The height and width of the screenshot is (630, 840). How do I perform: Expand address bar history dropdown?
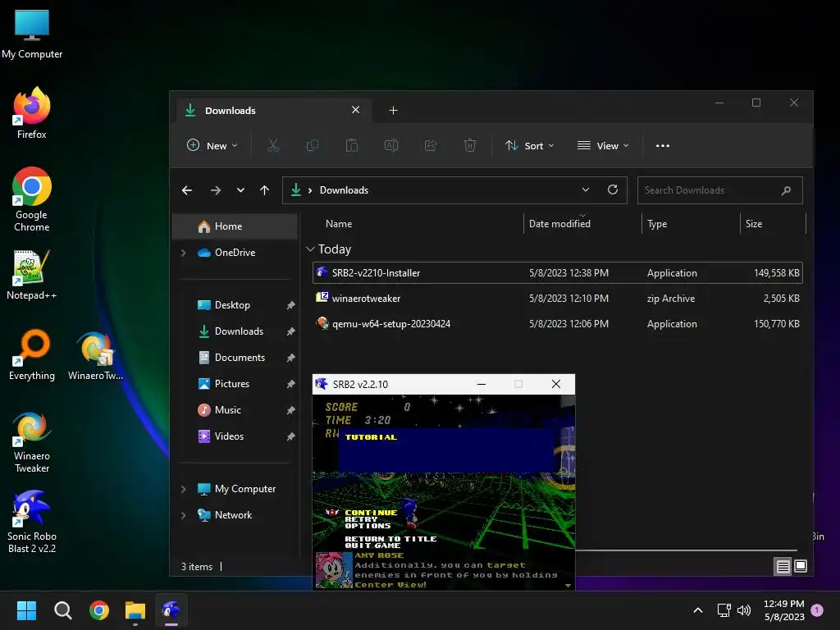coord(586,189)
